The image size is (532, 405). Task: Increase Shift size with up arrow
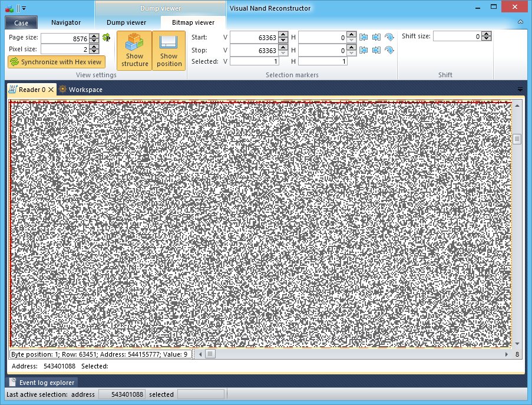click(x=487, y=34)
